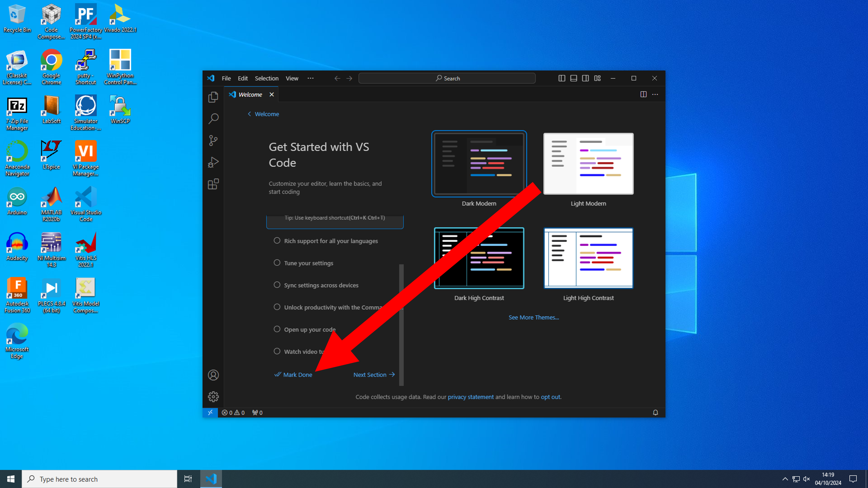Select Sync settings across devices step
The image size is (868, 488).
click(335, 285)
